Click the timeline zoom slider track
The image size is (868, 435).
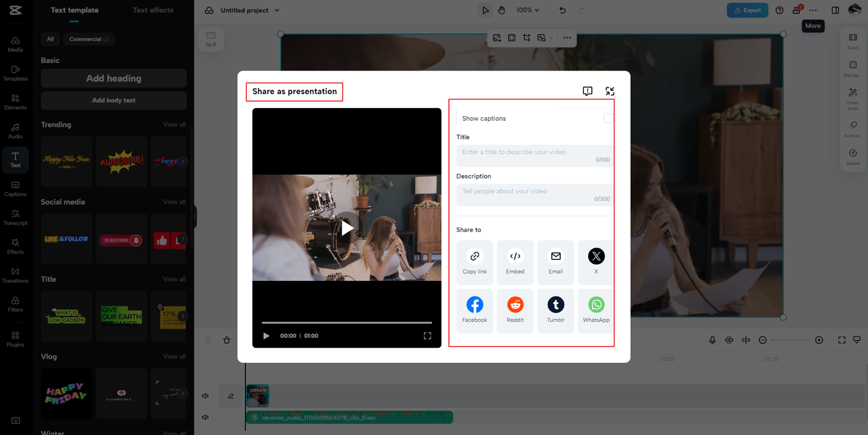click(x=791, y=340)
